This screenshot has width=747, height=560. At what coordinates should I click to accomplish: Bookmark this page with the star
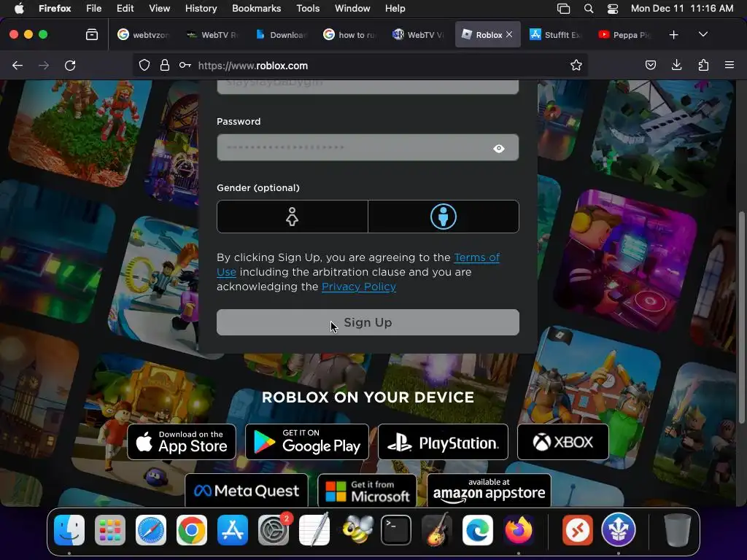(576, 65)
